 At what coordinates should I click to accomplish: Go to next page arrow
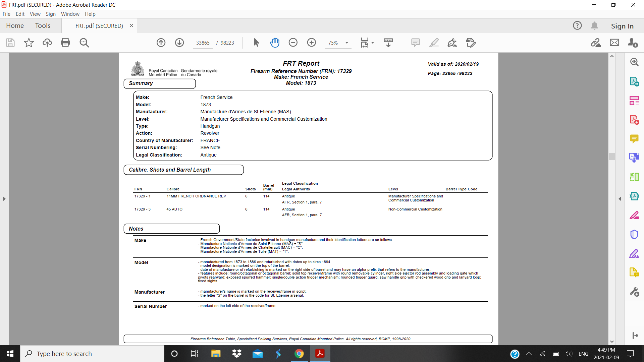tap(179, 43)
